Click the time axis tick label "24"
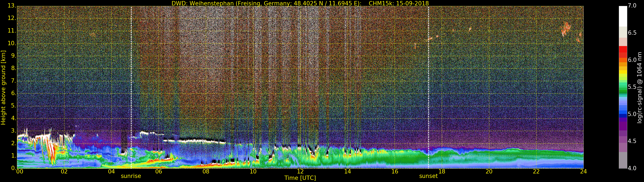 pyautogui.click(x=583, y=172)
